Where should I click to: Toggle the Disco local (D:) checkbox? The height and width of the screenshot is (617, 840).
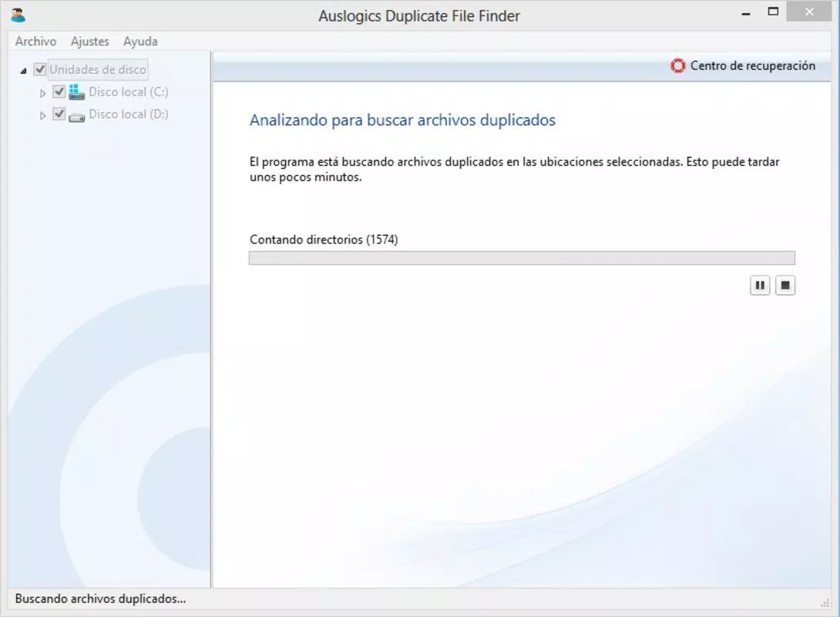coord(59,114)
